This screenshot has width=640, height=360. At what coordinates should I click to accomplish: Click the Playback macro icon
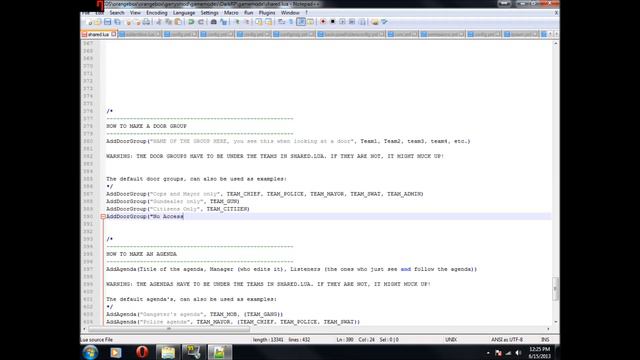point(342,22)
